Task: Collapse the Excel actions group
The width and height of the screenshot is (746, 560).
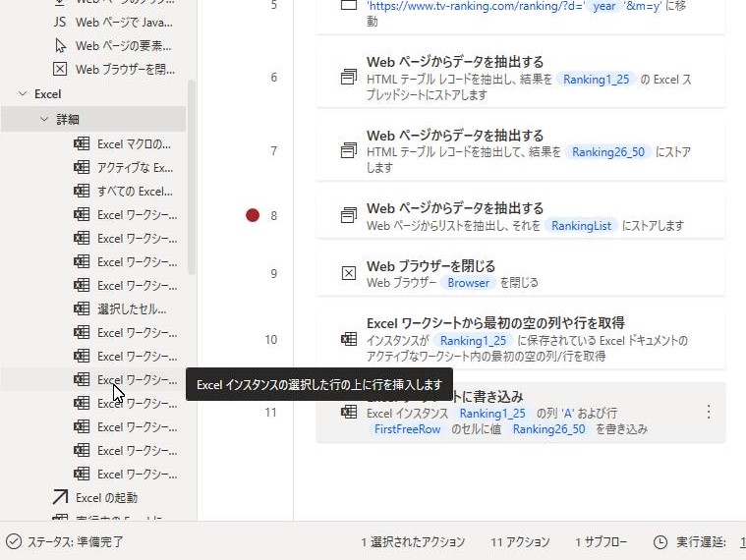Action: (x=23, y=94)
